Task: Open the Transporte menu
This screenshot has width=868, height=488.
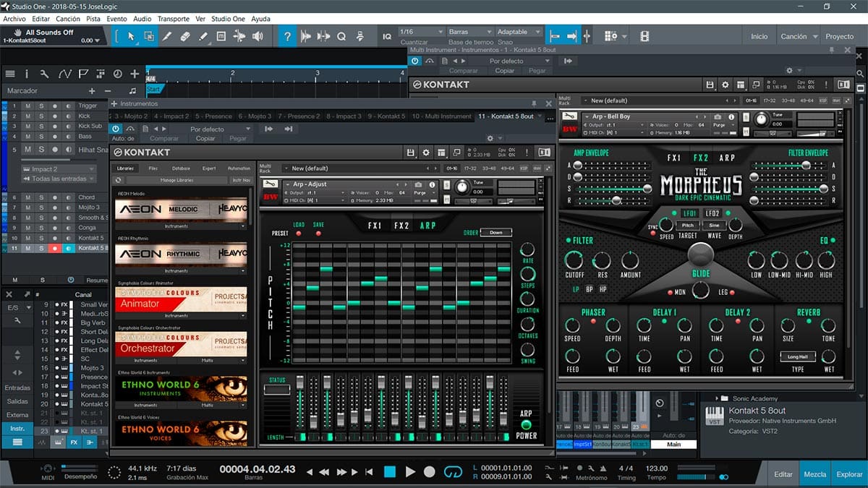Action: 174,18
